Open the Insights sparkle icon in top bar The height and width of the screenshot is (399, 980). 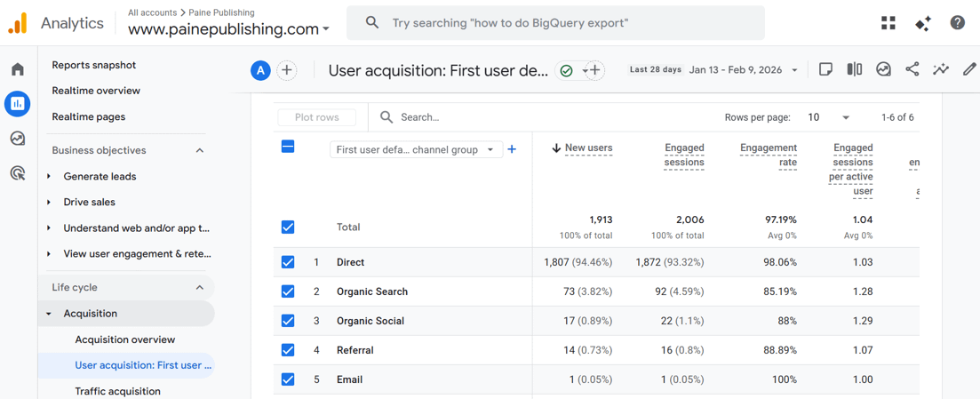pyautogui.click(x=922, y=23)
